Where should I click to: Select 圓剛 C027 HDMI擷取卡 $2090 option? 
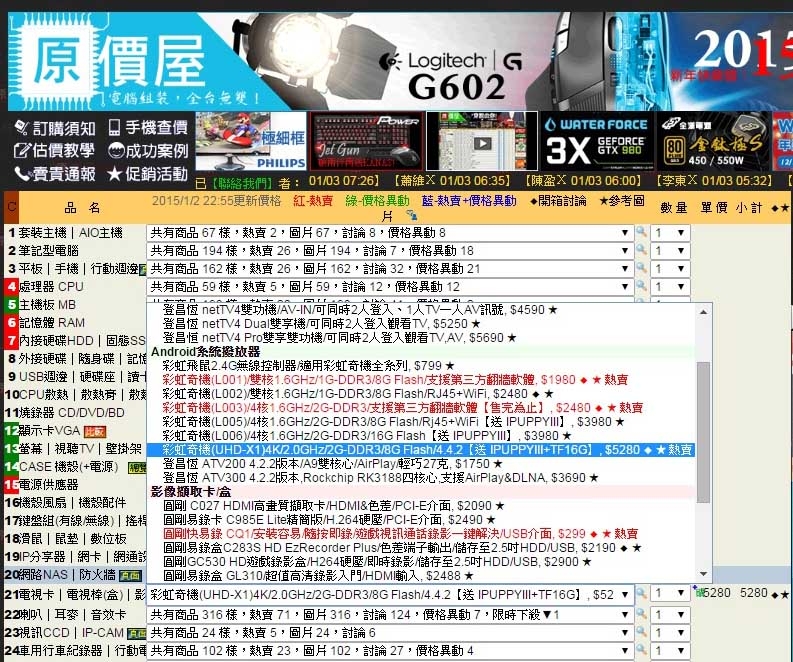coord(334,506)
